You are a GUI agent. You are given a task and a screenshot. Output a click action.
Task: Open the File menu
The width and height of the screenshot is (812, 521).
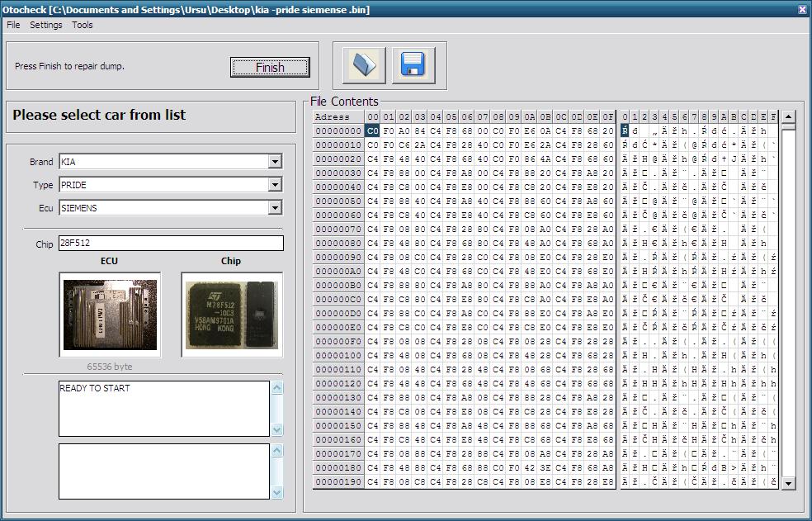pos(13,25)
